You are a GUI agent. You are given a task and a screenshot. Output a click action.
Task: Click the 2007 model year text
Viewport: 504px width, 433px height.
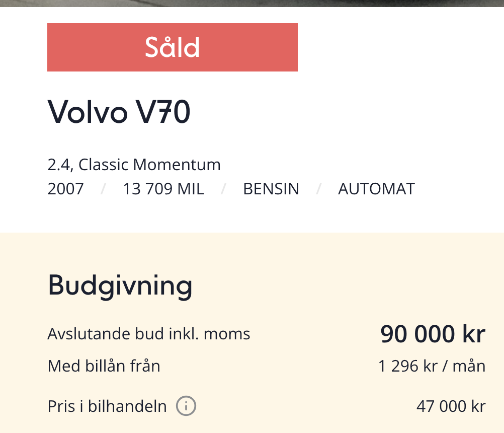[65, 189]
